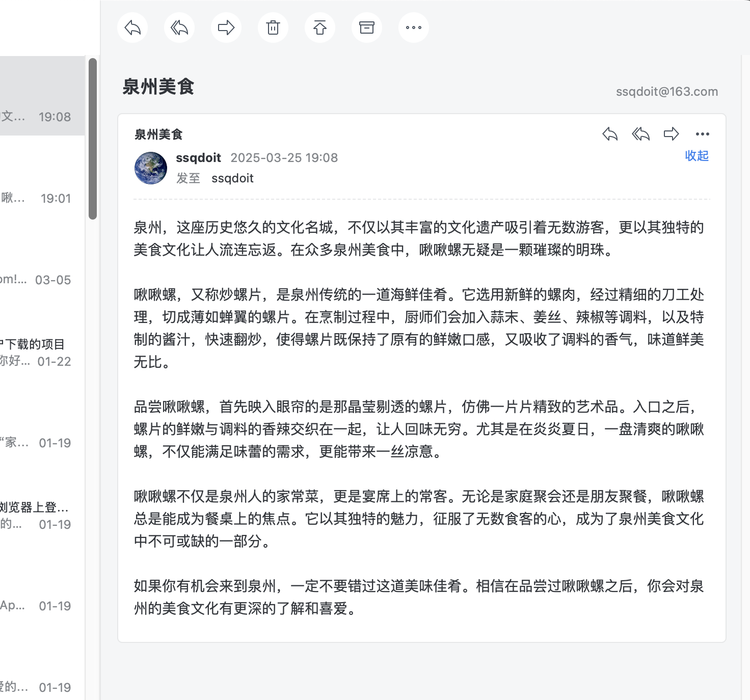This screenshot has height=700, width=750.
Task: Click the recipient ssqdoit after 发至
Action: [x=232, y=178]
